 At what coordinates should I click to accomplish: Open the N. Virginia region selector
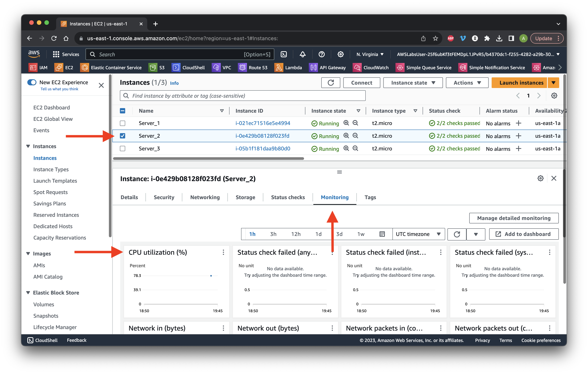(370, 54)
